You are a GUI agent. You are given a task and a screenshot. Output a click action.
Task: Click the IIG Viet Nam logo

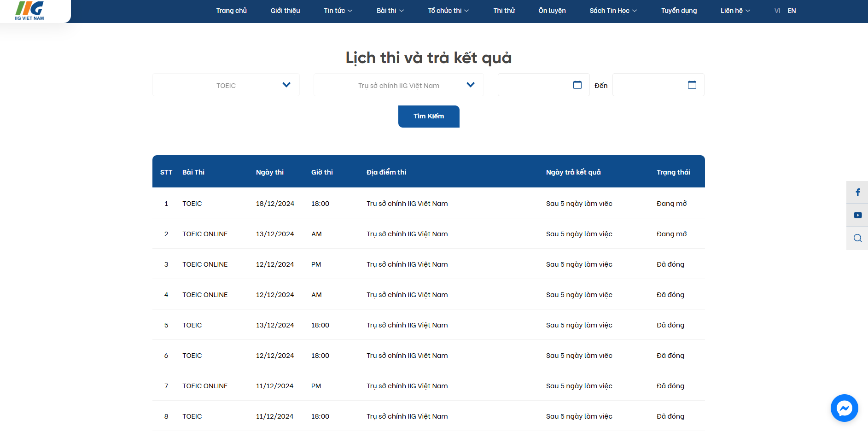pos(30,11)
